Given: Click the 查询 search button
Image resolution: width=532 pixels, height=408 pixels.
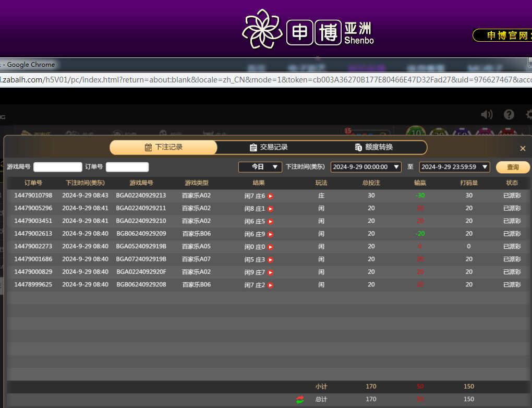Looking at the screenshot, I should (513, 167).
